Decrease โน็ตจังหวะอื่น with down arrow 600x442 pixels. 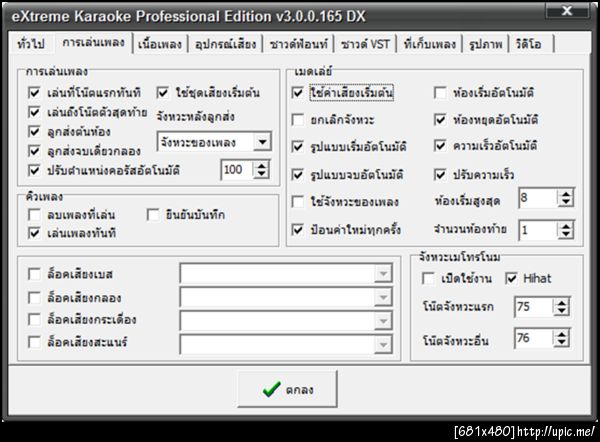pyautogui.click(x=561, y=343)
